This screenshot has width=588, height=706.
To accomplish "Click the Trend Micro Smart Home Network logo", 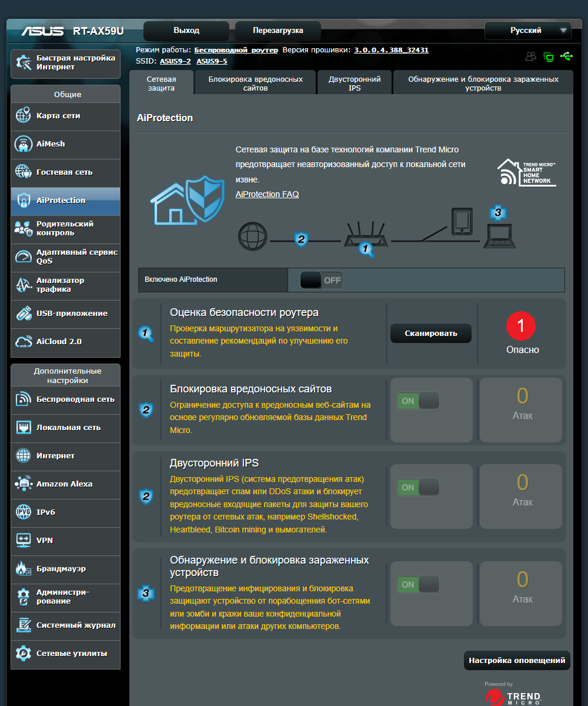I will (526, 172).
